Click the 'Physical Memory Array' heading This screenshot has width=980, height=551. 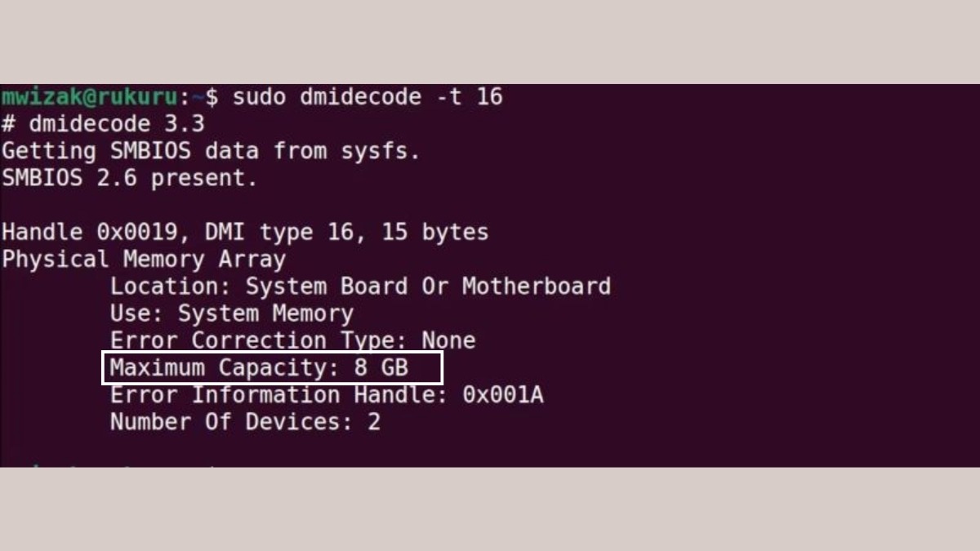(x=144, y=260)
